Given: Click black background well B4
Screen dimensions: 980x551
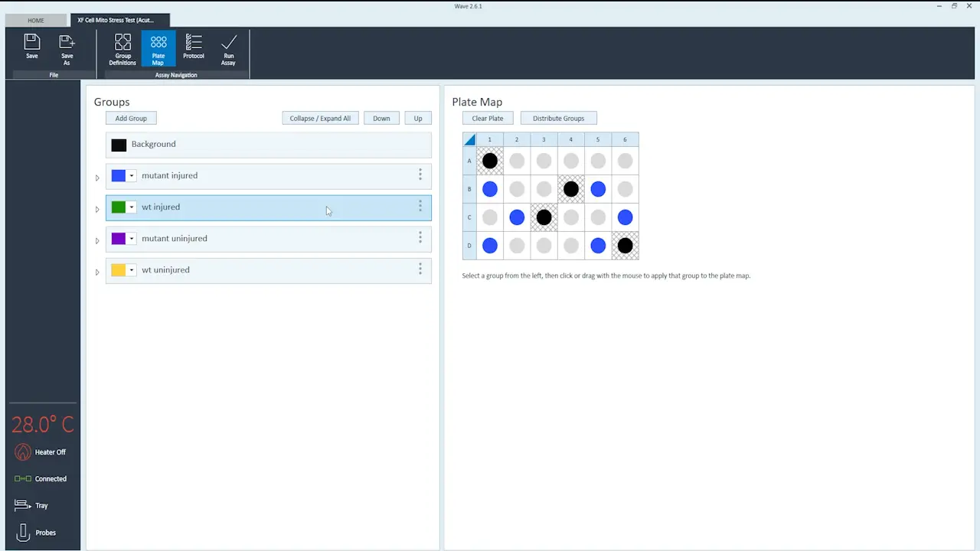Looking at the screenshot, I should (571, 189).
